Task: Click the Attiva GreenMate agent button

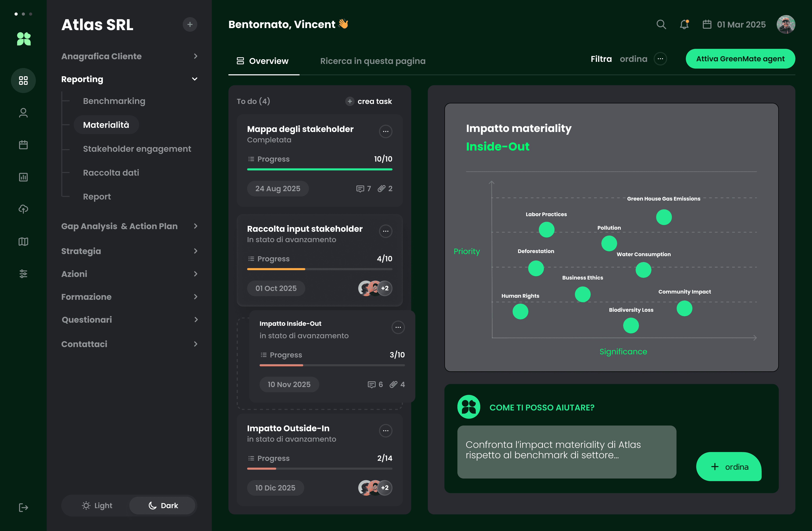Action: coord(740,58)
